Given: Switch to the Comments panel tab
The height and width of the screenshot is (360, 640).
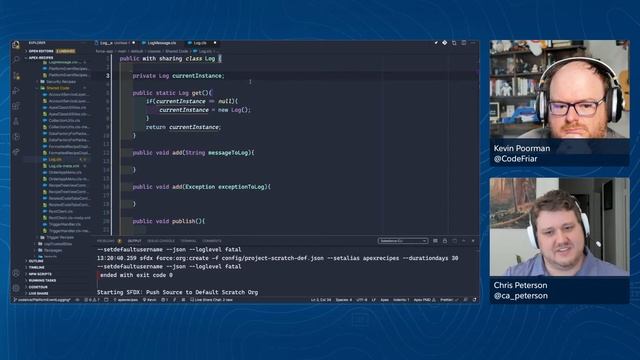Looking at the screenshot, I should pos(212,241).
